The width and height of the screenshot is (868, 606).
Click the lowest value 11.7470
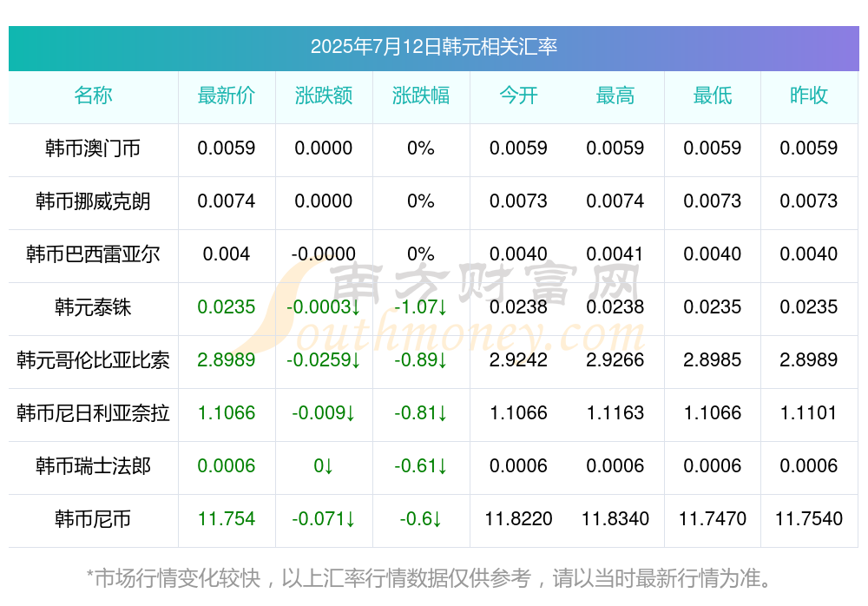point(713,519)
